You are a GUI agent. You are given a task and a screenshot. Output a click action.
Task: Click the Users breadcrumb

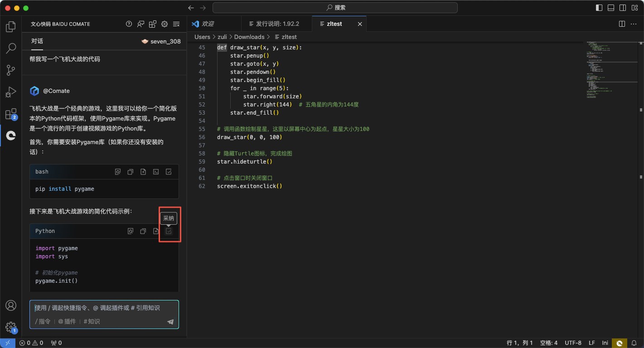(x=202, y=37)
